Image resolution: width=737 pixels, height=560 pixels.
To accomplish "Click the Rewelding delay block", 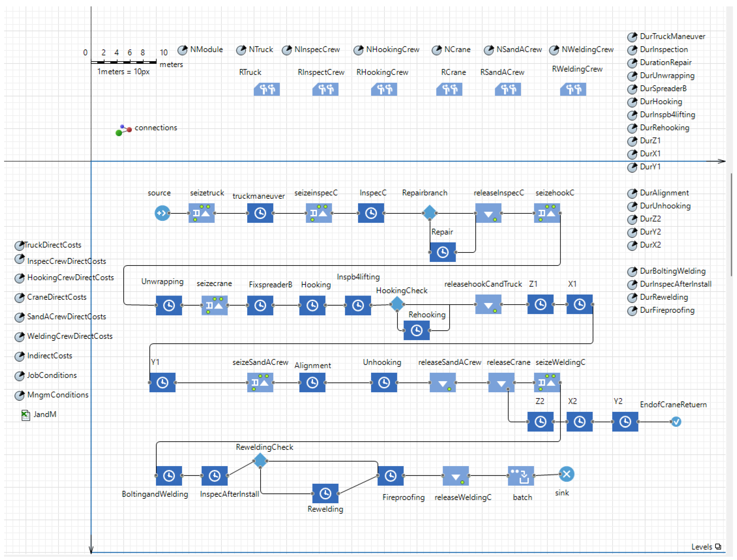I will (325, 493).
